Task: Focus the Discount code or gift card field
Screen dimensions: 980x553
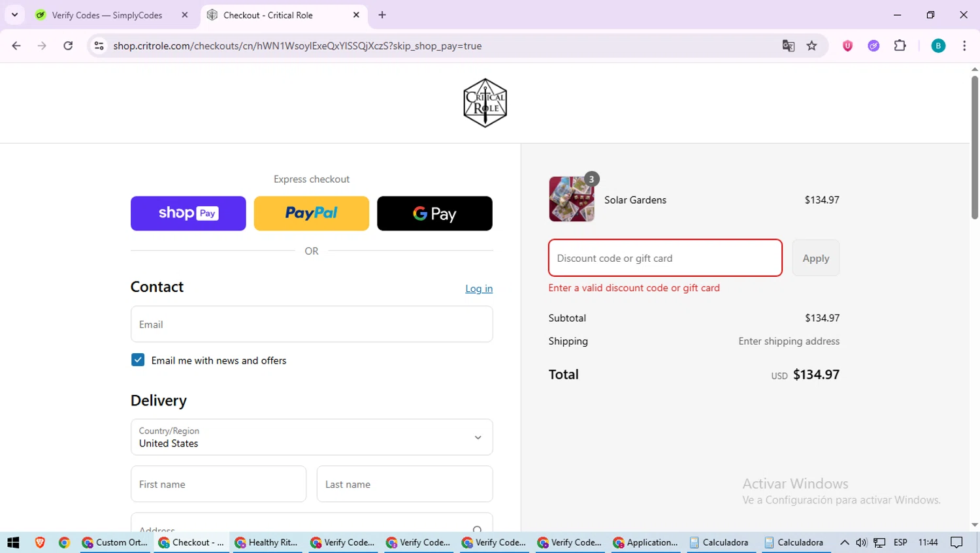Action: coord(665,258)
